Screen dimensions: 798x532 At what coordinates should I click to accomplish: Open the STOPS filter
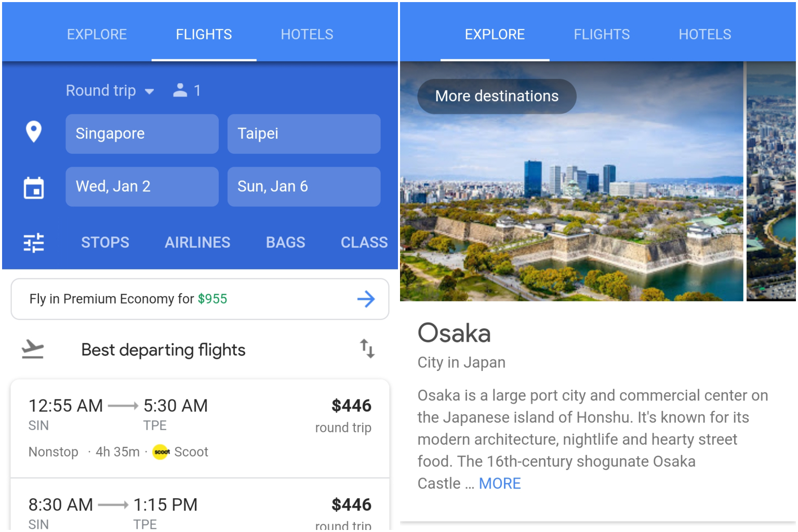[x=105, y=243]
